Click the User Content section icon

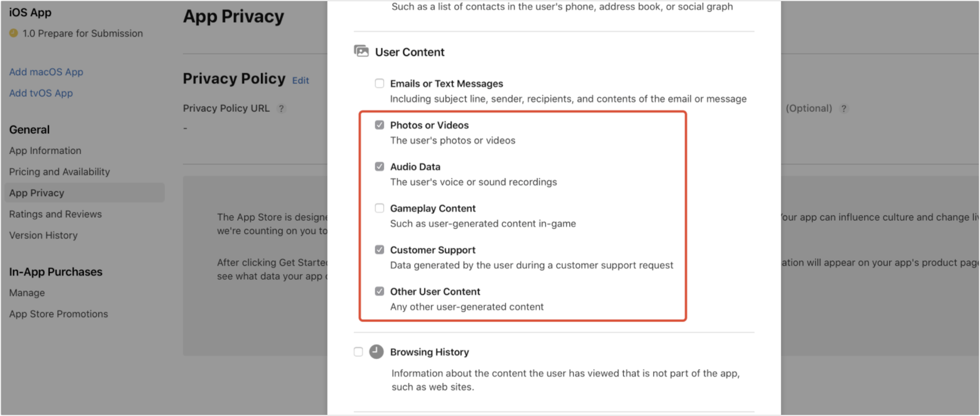361,51
